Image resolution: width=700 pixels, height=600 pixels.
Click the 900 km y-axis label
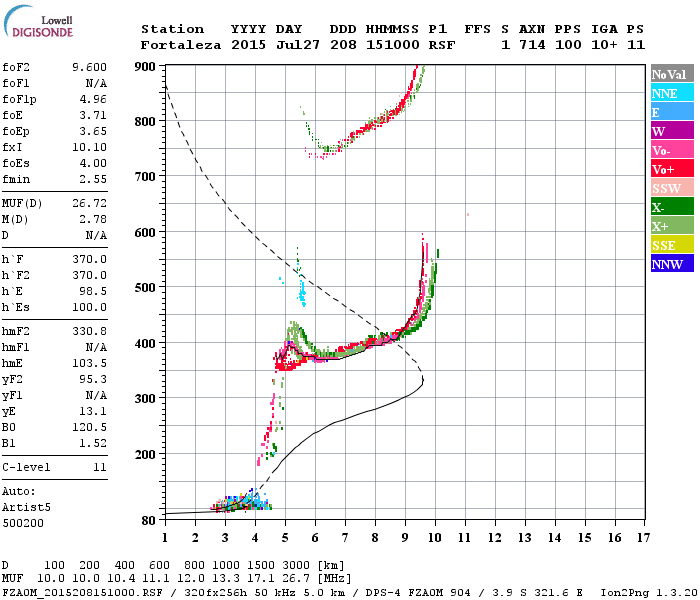pos(145,67)
